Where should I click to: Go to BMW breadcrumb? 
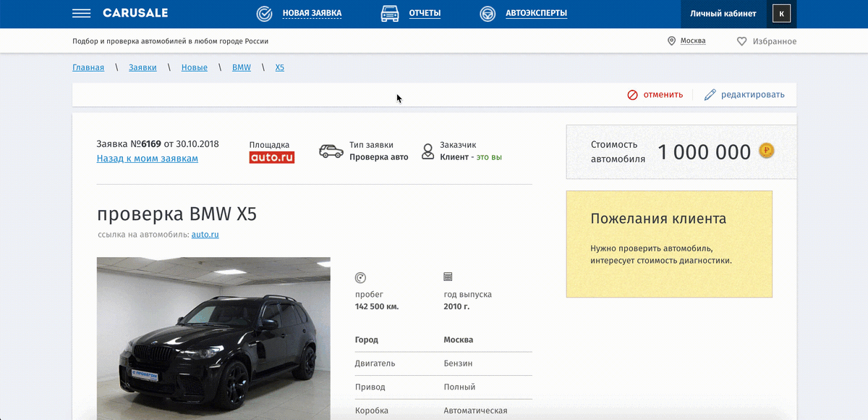242,67
